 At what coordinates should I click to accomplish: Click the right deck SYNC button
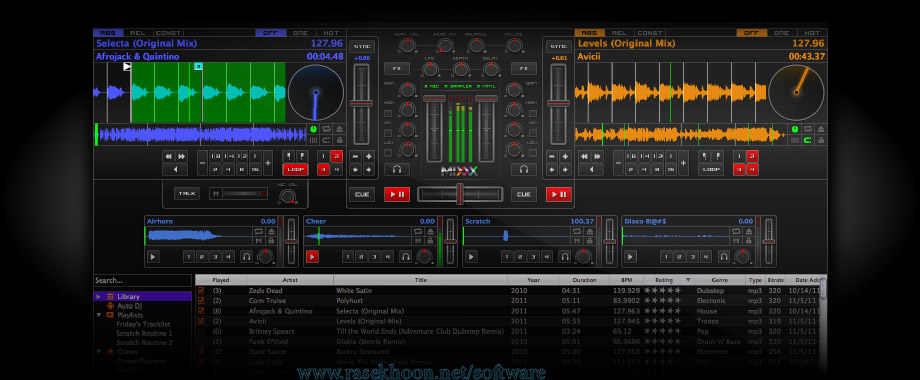558,46
